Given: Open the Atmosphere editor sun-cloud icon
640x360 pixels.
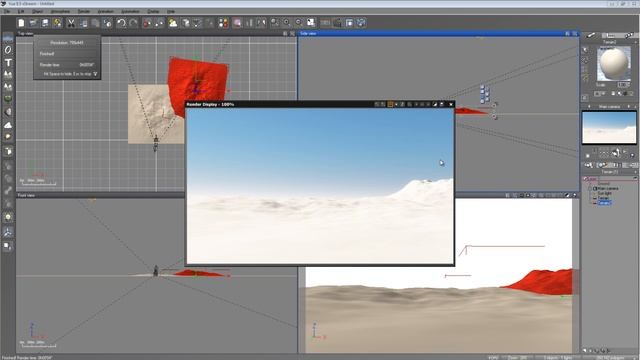Looking at the screenshot, I should (x=173, y=23).
